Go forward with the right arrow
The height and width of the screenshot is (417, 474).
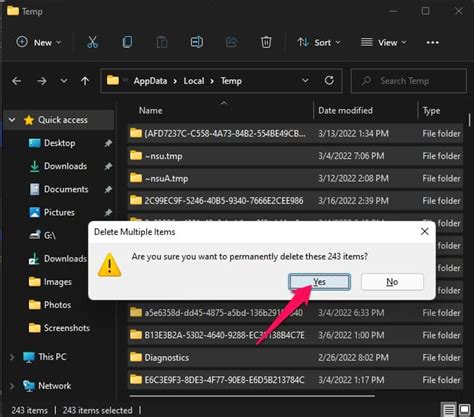tap(42, 81)
